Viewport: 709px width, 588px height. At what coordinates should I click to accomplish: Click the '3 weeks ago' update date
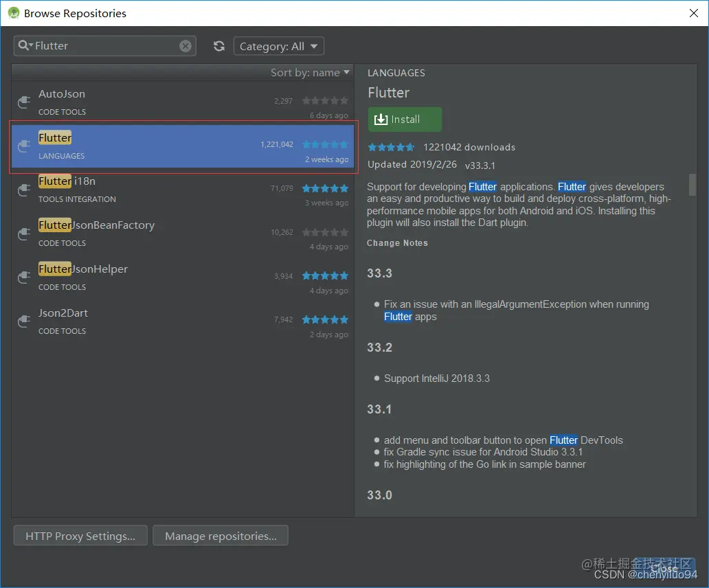pyautogui.click(x=326, y=203)
